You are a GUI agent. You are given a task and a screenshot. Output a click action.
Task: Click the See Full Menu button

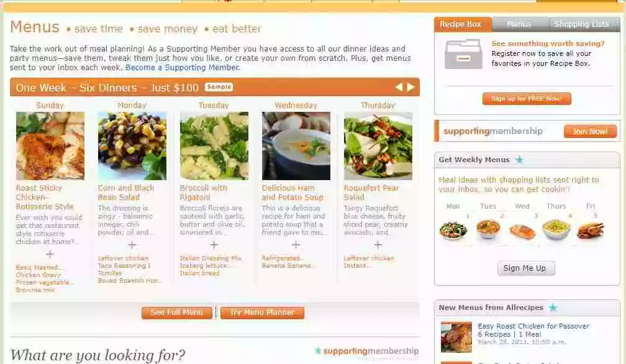(x=177, y=312)
